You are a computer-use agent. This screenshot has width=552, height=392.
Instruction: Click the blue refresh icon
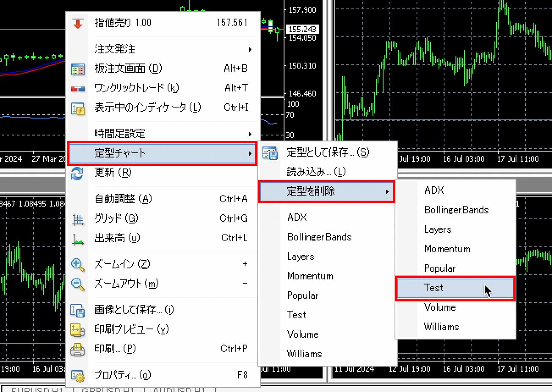[78, 173]
